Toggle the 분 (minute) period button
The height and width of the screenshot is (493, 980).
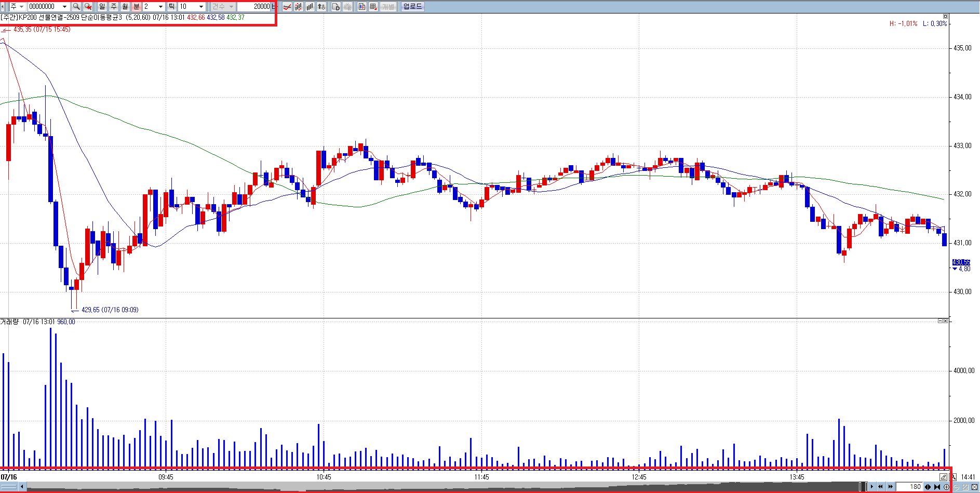point(137,7)
